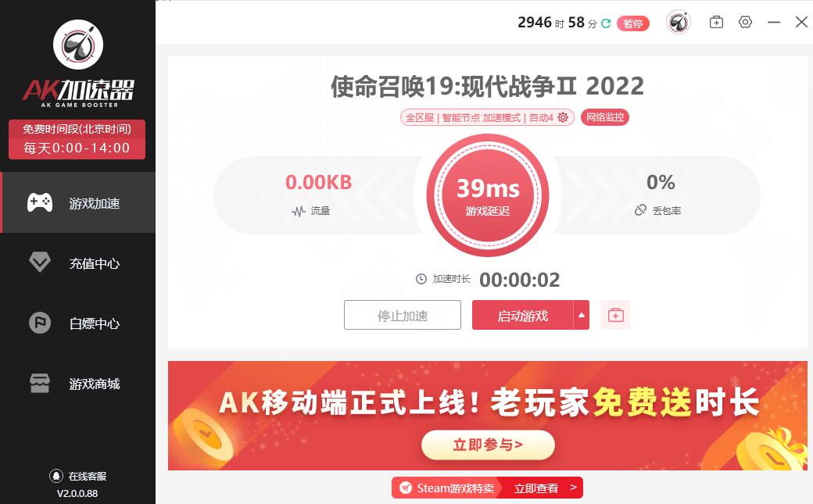Toggle the 暂停 pause time pill
This screenshot has width=813, height=504.
pyautogui.click(x=632, y=23)
